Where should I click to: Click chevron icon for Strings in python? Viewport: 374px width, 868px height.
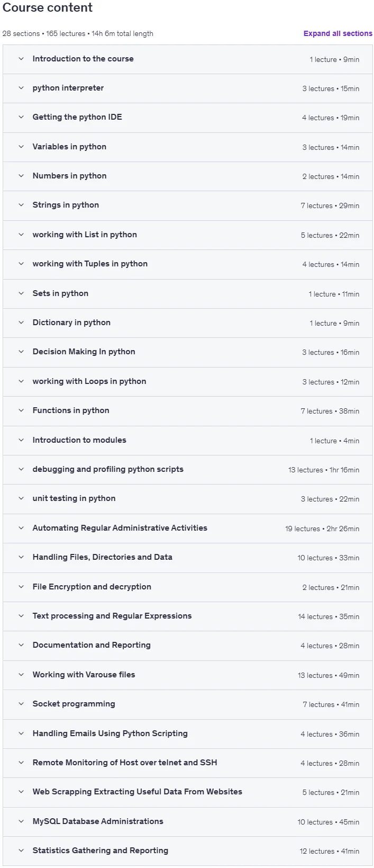[21, 205]
